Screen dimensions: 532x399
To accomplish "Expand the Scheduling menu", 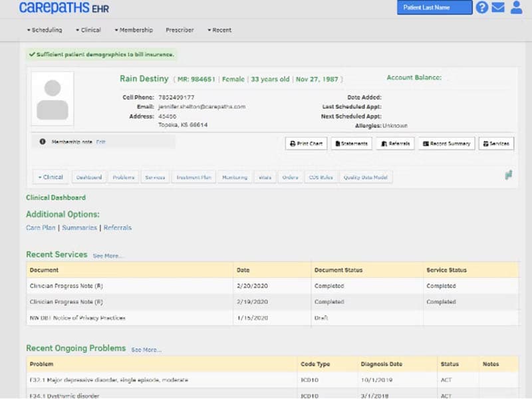I will click(45, 30).
